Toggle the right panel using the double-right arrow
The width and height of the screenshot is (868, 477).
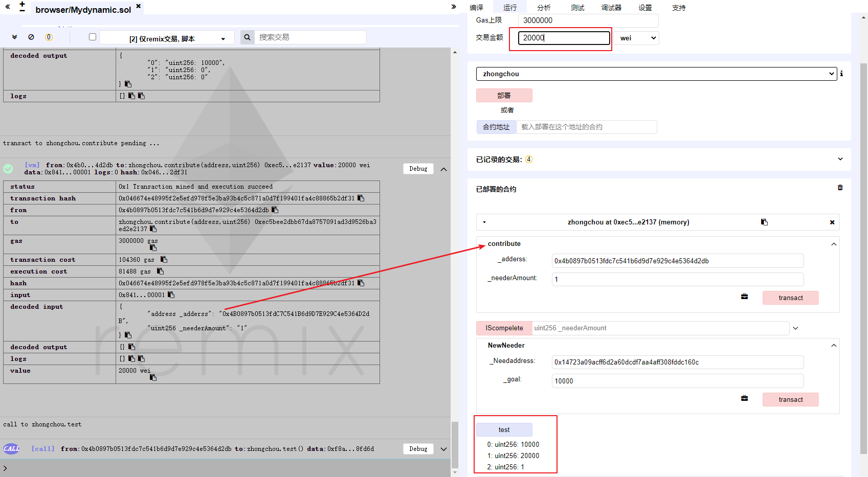[453, 7]
